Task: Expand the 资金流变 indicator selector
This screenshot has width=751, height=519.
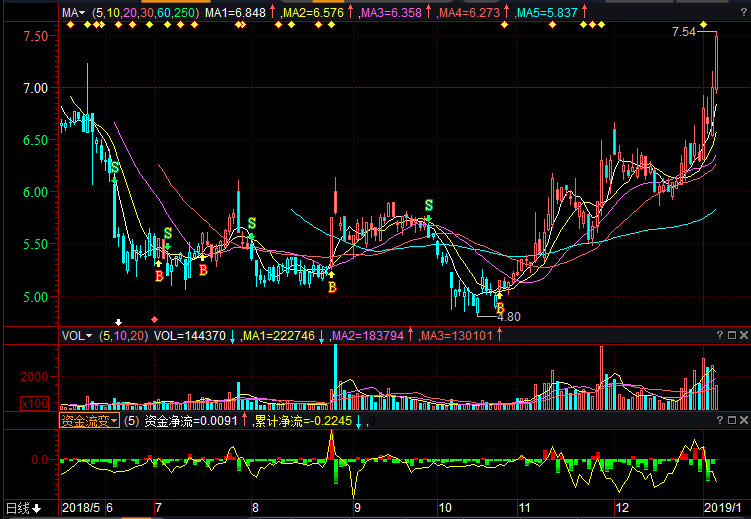Action: [88, 421]
